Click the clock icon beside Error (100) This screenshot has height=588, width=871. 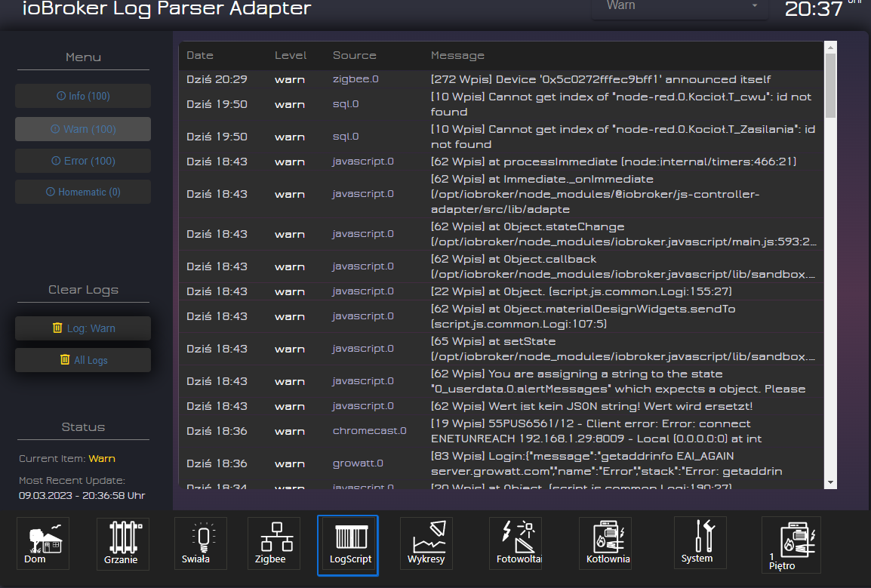point(56,161)
